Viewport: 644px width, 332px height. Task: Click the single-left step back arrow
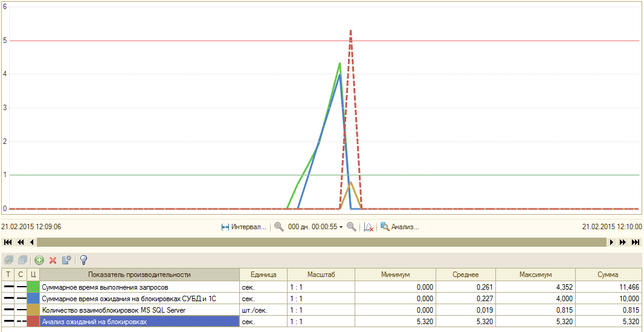pos(31,242)
